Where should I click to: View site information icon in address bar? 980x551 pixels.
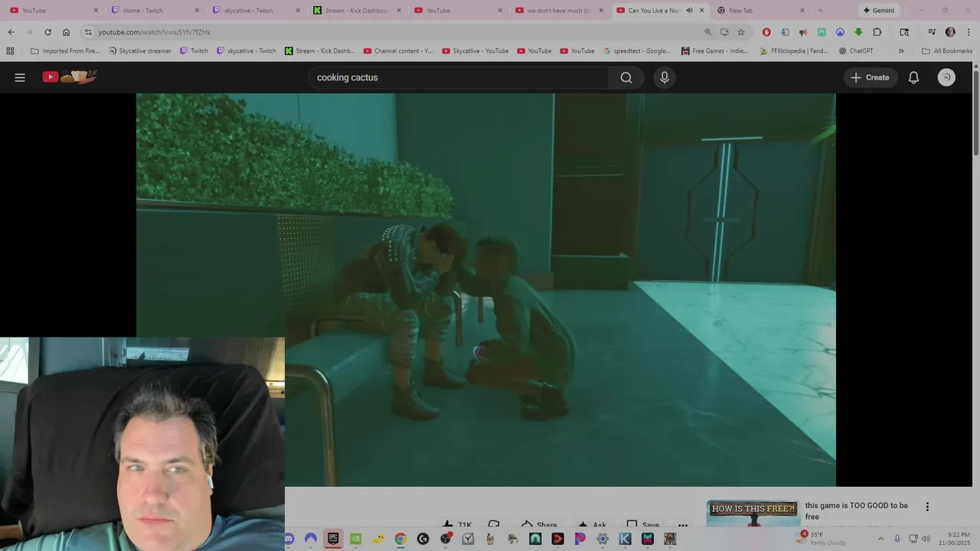tap(88, 32)
